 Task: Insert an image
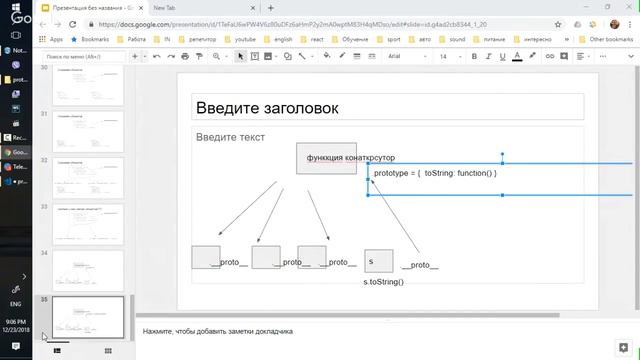point(268,56)
